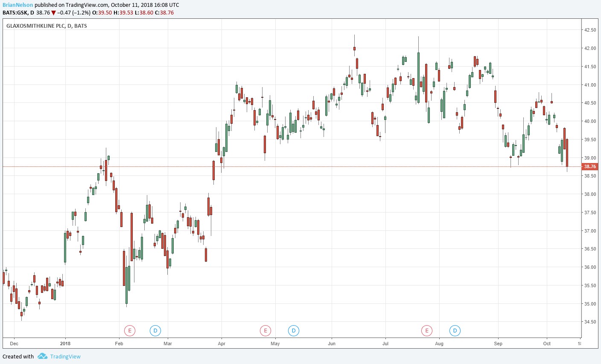
Task: Click the dividend marker D before March
Action: [155, 330]
